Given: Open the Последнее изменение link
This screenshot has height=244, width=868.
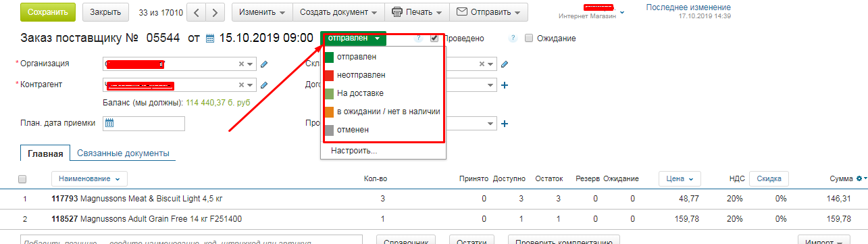Looking at the screenshot, I should pyautogui.click(x=688, y=7).
